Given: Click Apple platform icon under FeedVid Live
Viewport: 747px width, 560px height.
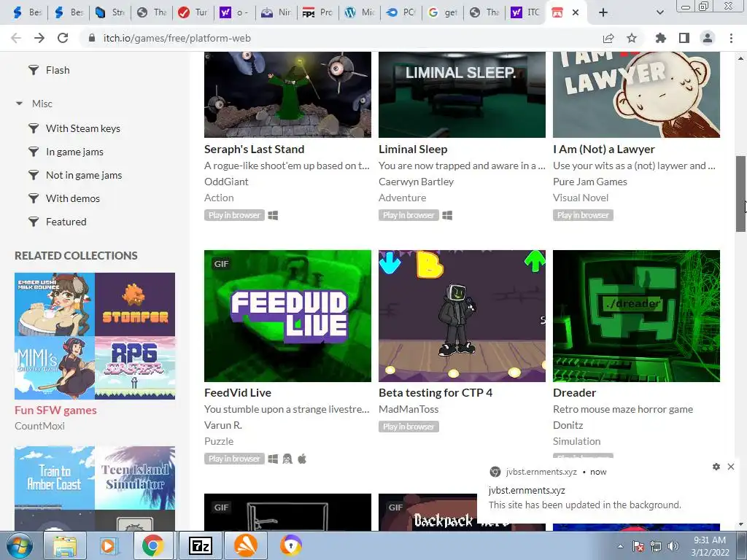Looking at the screenshot, I should (x=302, y=459).
